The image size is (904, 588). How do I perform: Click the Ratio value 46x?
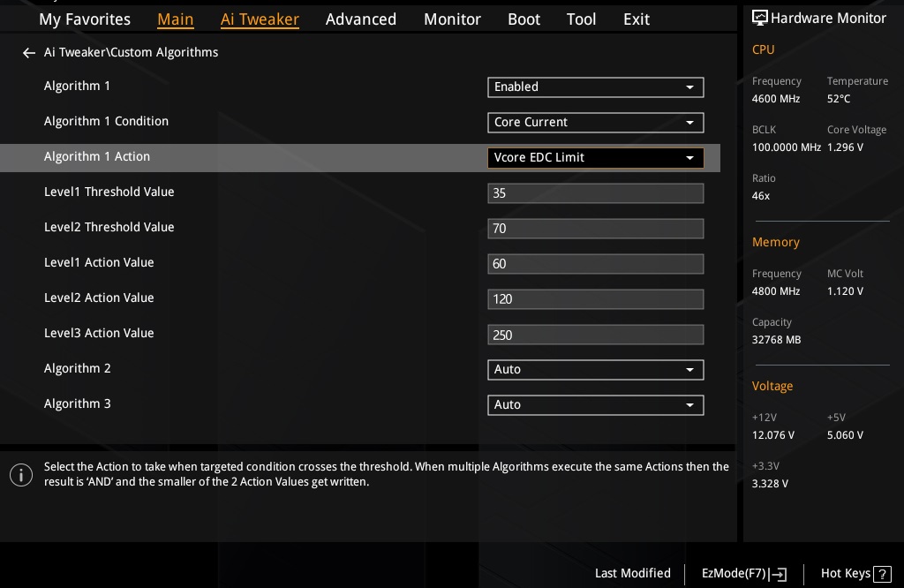[760, 196]
